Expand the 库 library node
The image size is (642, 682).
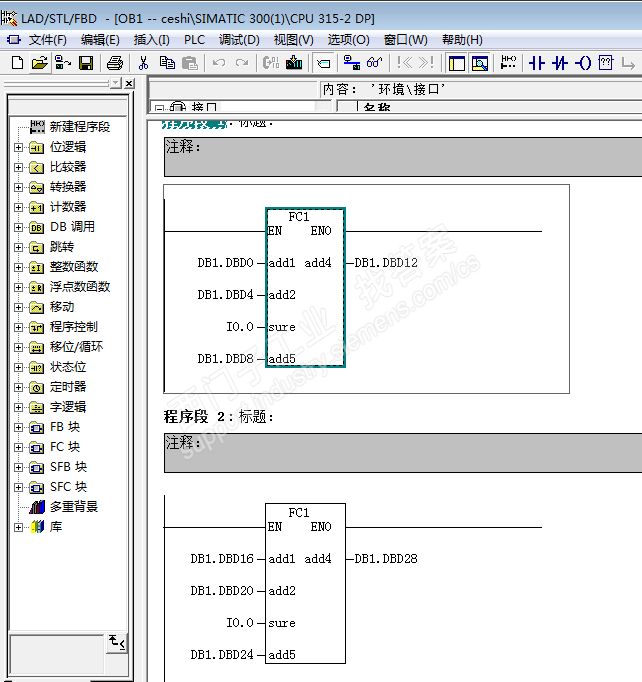point(18,528)
